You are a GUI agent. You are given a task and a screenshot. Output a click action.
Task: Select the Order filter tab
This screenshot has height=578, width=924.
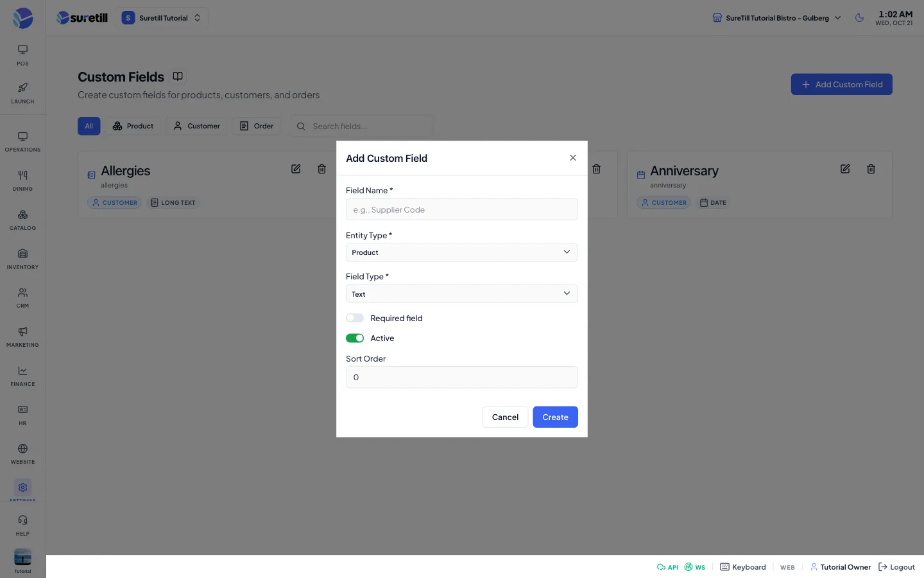(x=257, y=126)
